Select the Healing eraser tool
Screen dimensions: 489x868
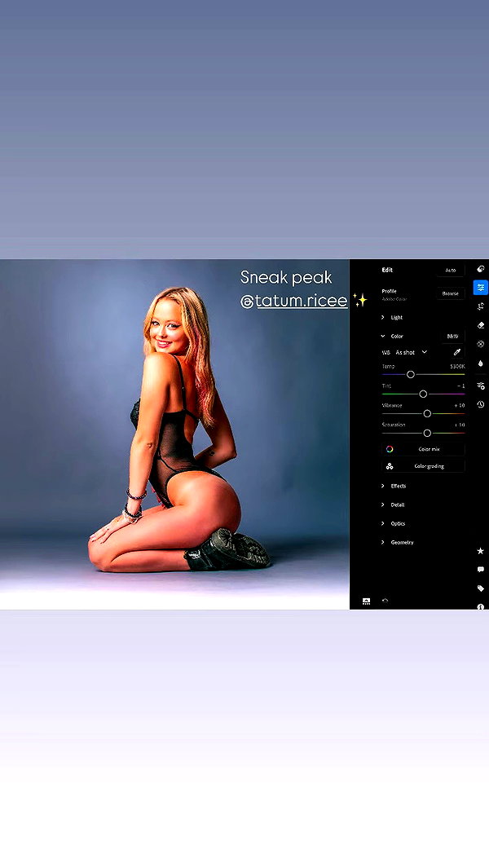click(x=480, y=325)
